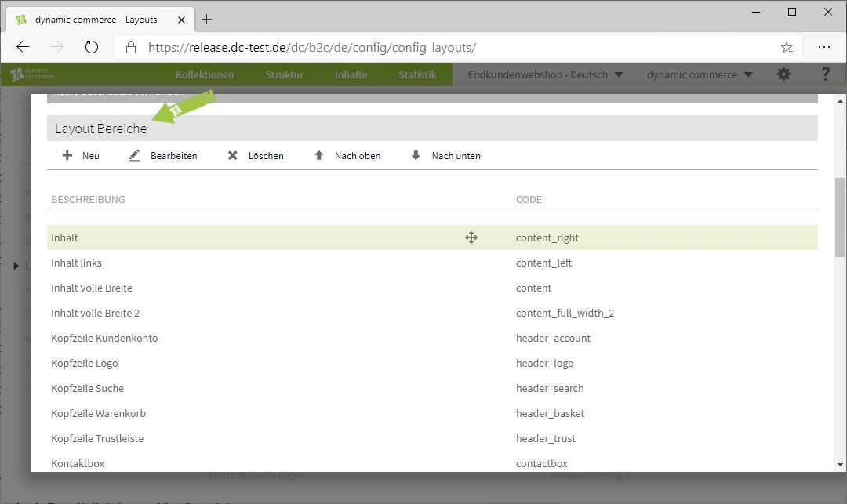Click the browser back arrow
Image resolution: width=847 pixels, height=504 pixels.
23,47
